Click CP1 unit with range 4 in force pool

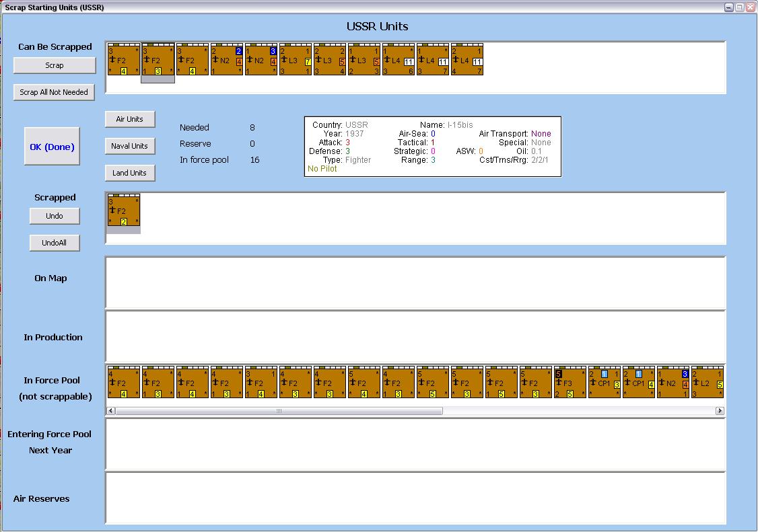tap(638, 382)
